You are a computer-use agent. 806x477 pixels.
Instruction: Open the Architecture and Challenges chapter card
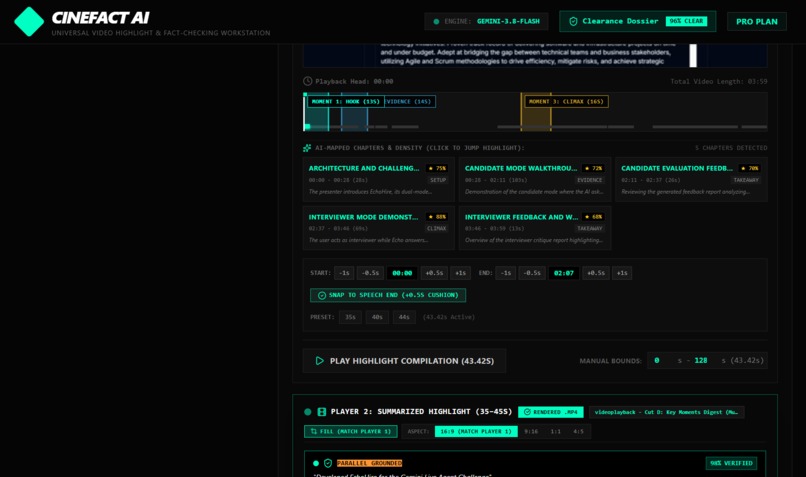pos(378,179)
